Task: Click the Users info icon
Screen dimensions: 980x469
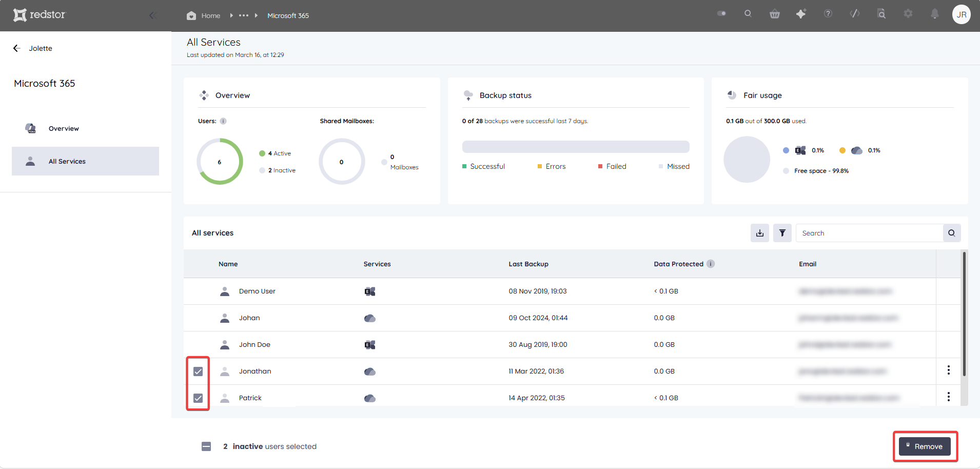Action: (223, 121)
